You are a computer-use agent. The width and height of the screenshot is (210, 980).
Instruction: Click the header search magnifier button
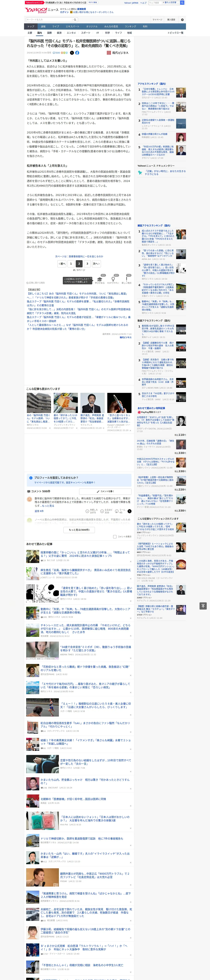point(182,3)
